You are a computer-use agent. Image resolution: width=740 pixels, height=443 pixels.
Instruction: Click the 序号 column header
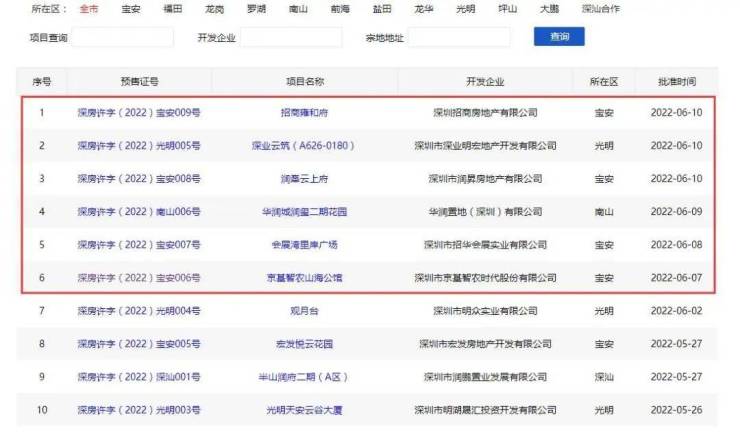(42, 82)
